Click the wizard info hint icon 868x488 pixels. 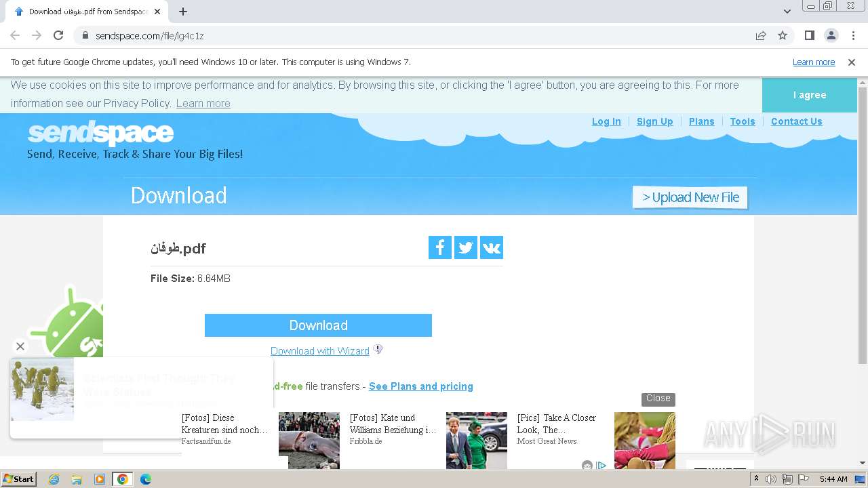(x=378, y=350)
